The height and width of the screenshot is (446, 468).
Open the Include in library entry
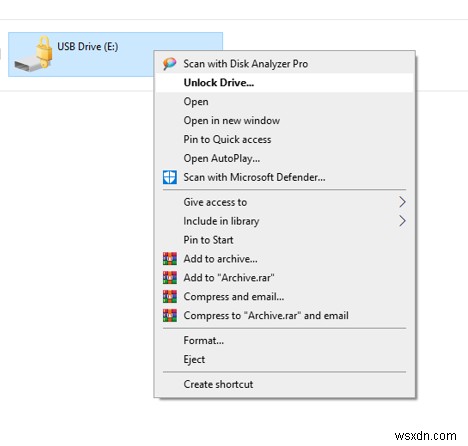[285, 221]
